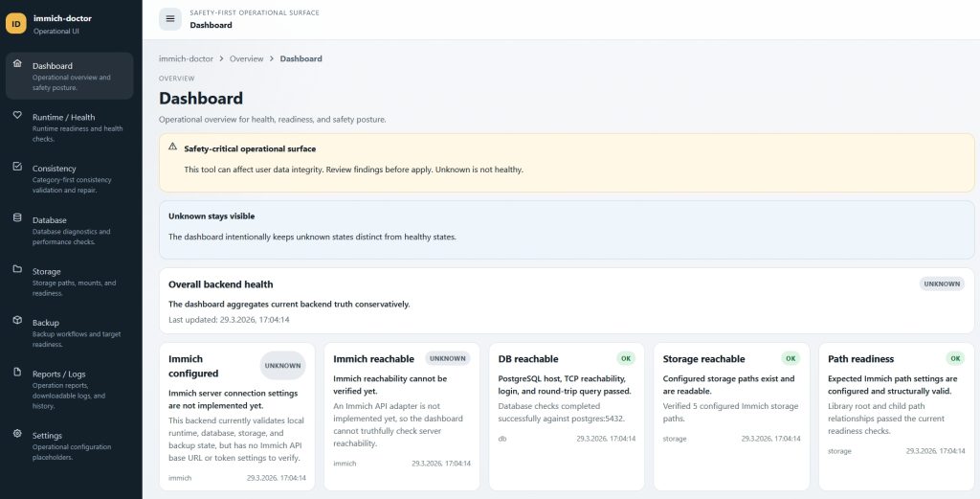Click the warning triangle icon in safety banner
This screenshot has height=499, width=980.
click(172, 147)
